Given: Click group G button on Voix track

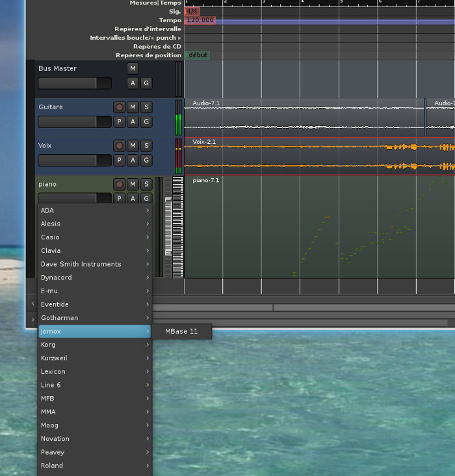Looking at the screenshot, I should pyautogui.click(x=146, y=160).
